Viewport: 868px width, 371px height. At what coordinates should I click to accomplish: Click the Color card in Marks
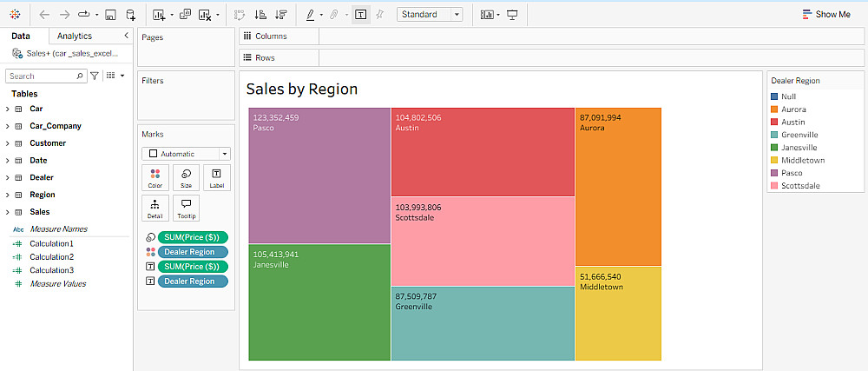[155, 177]
